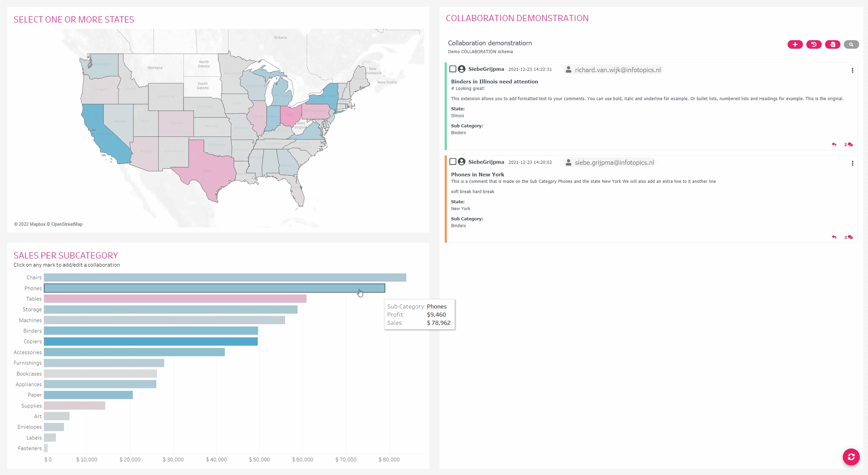Click the export file arrow button

[x=833, y=44]
